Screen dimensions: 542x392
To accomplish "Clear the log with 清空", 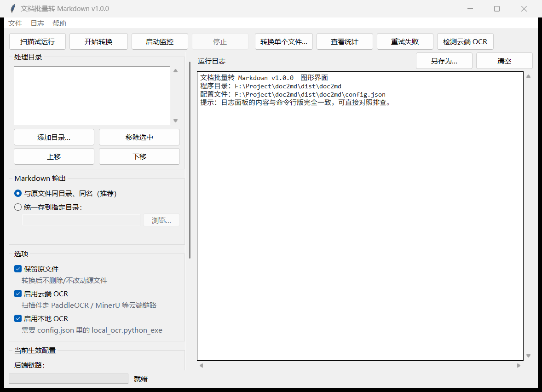I will [504, 61].
